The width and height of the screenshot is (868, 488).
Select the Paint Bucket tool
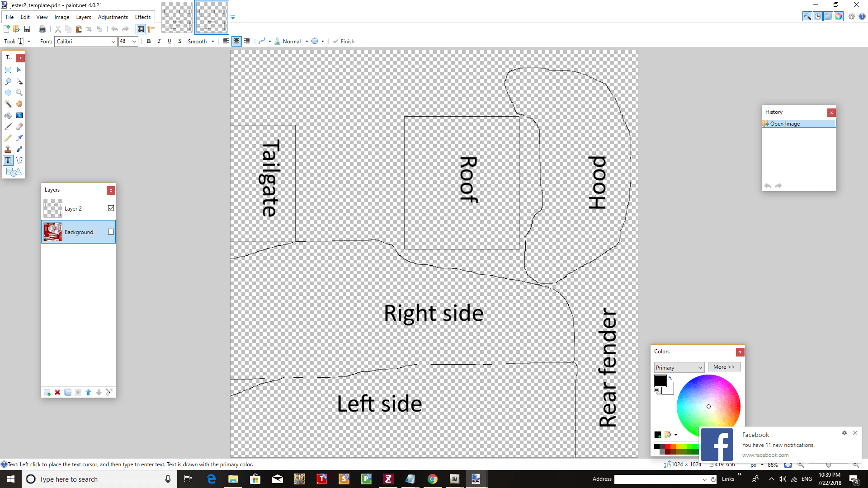point(8,115)
